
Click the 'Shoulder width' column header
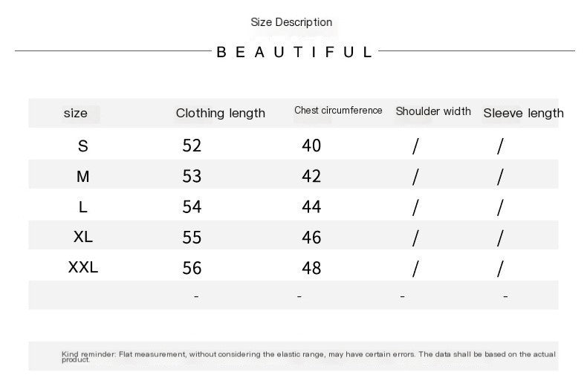(433, 111)
